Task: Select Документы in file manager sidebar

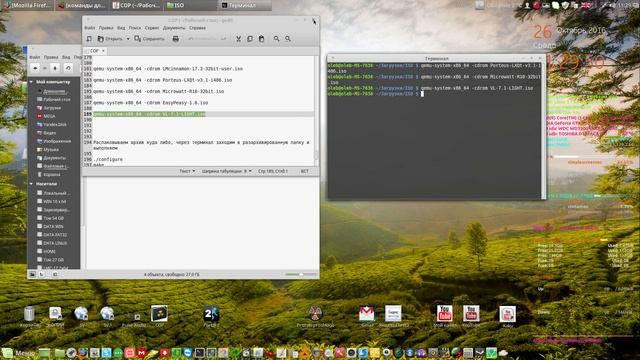Action: tap(54, 158)
